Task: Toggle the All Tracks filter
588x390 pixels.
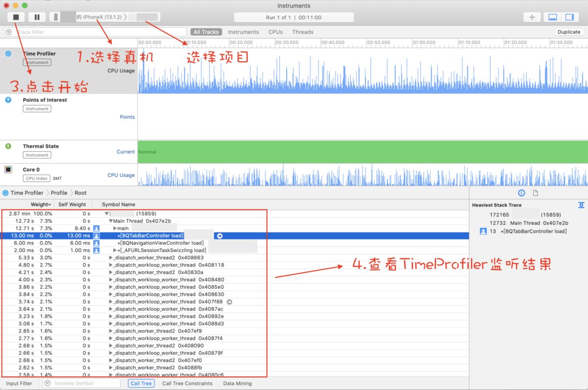Action: click(206, 31)
